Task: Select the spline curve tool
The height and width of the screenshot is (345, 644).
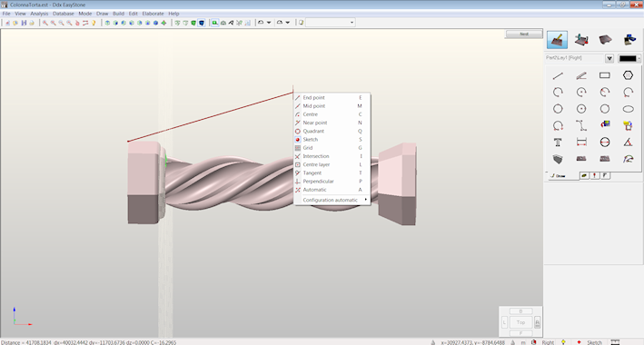Action: pos(628,159)
